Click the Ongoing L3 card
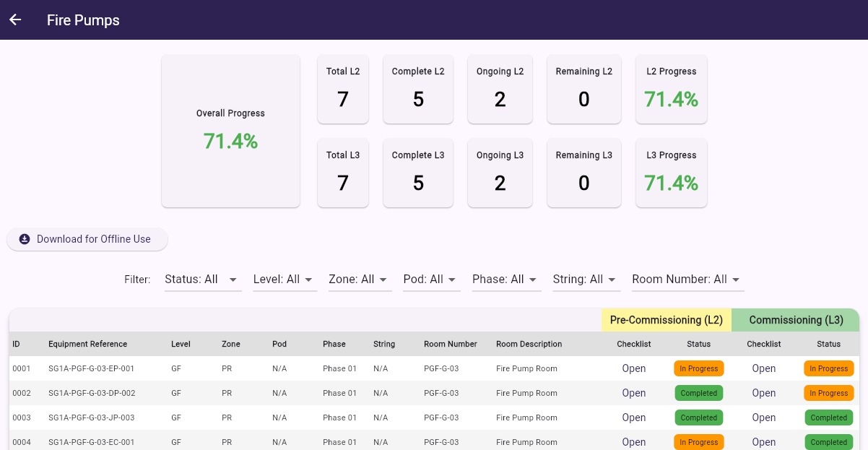Image resolution: width=868 pixels, height=450 pixels. point(500,173)
